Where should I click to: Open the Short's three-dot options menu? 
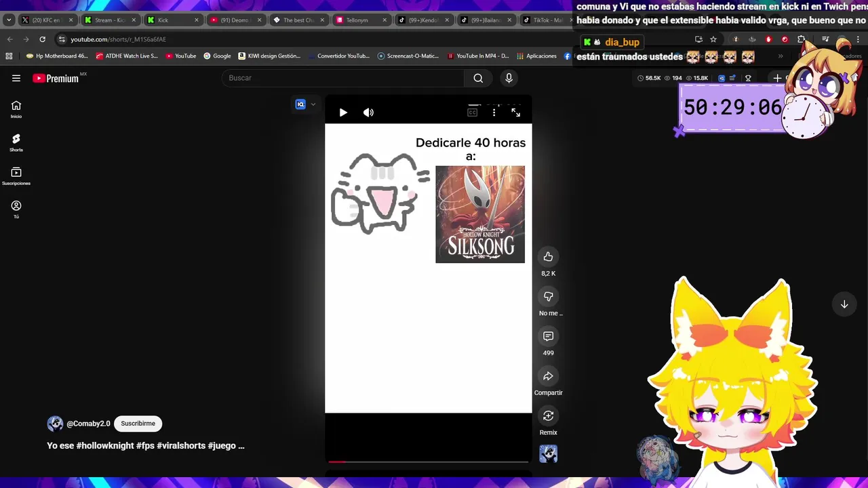point(494,113)
